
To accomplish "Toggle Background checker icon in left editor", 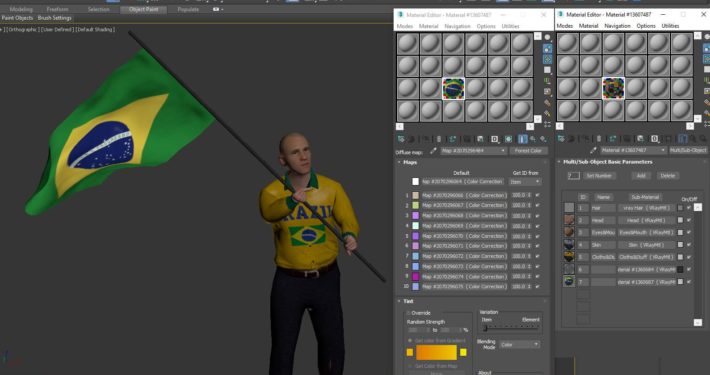I will pyautogui.click(x=547, y=59).
